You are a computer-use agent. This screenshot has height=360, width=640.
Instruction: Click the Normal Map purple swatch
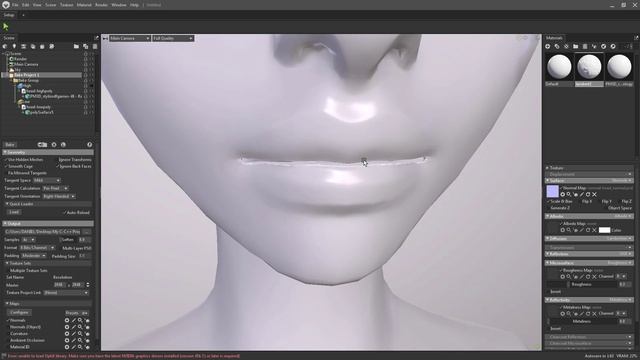(x=552, y=191)
